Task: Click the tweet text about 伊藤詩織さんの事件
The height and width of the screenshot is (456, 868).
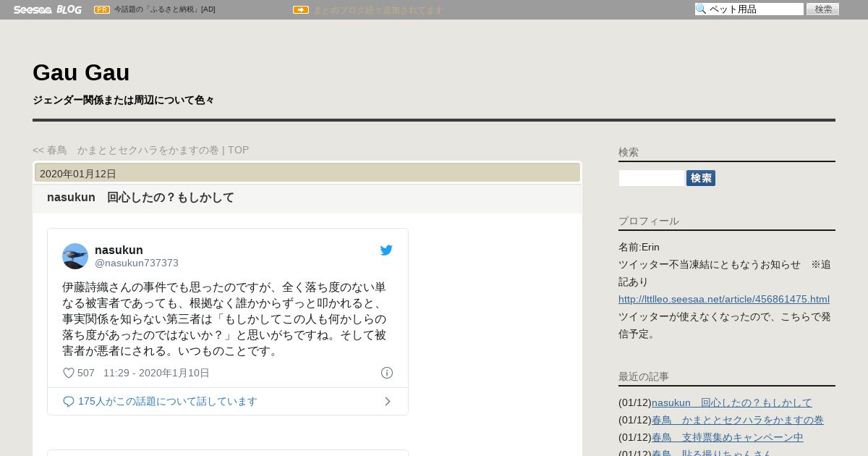Action: [x=224, y=319]
